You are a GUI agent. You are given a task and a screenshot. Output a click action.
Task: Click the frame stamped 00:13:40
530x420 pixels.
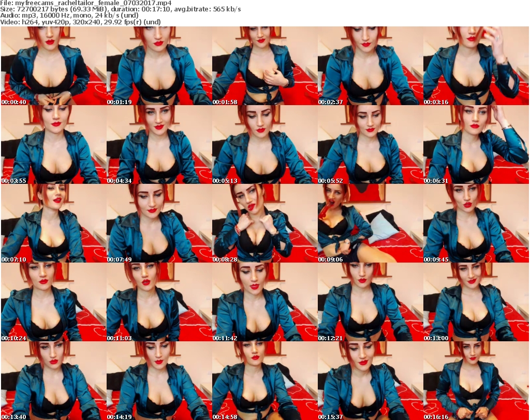click(x=54, y=381)
